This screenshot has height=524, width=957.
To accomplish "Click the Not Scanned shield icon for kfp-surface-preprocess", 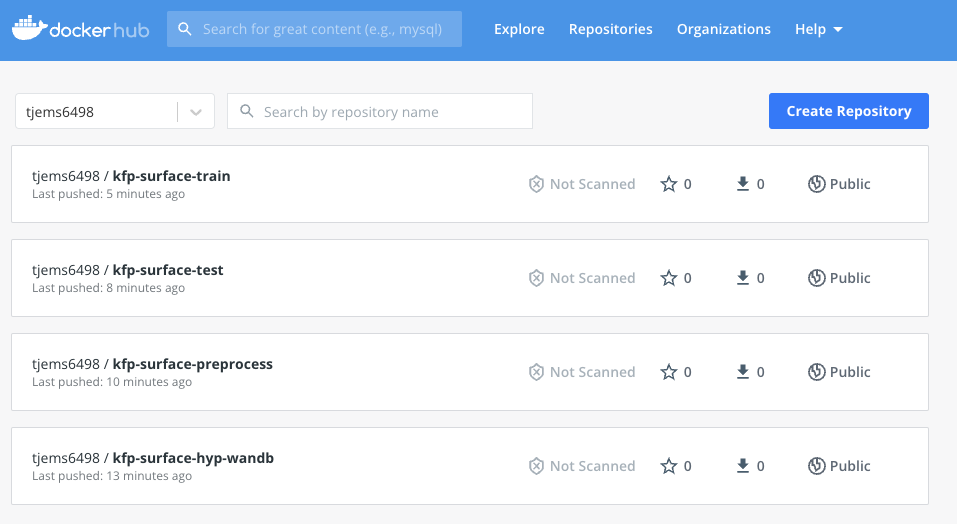I will (536, 371).
